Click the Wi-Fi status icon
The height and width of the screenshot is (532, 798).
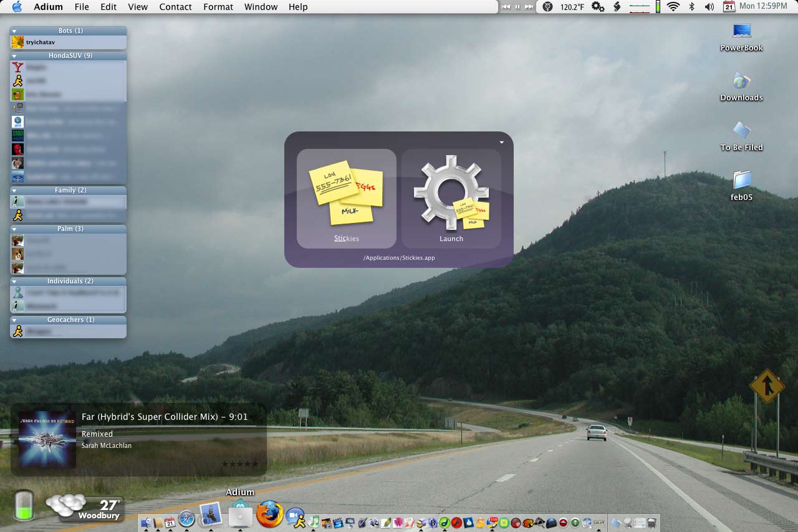pos(673,7)
